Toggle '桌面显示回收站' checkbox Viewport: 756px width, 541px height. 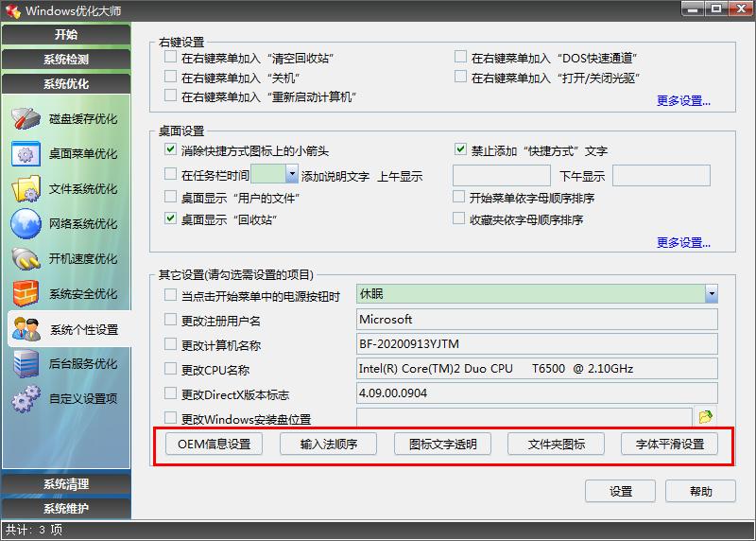coord(171,218)
